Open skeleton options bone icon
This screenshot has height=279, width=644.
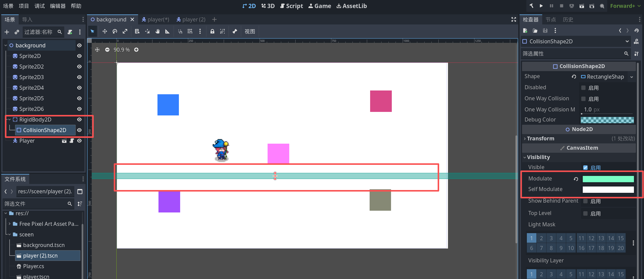pyautogui.click(x=235, y=31)
